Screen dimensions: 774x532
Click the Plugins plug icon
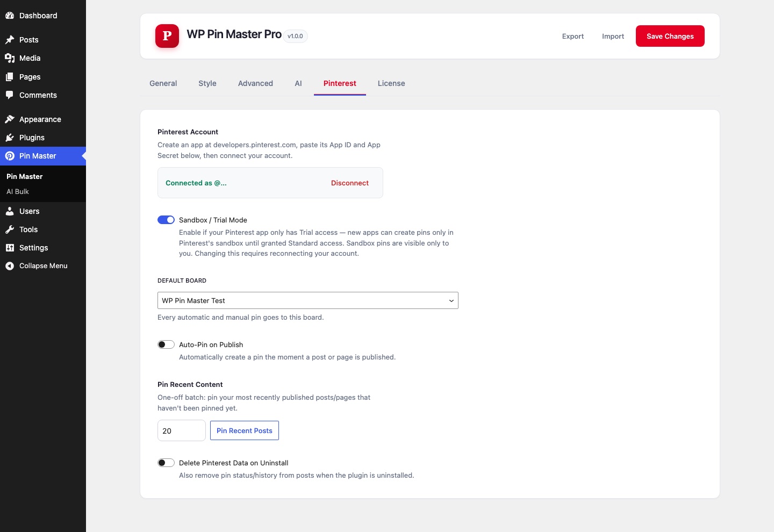click(10, 138)
